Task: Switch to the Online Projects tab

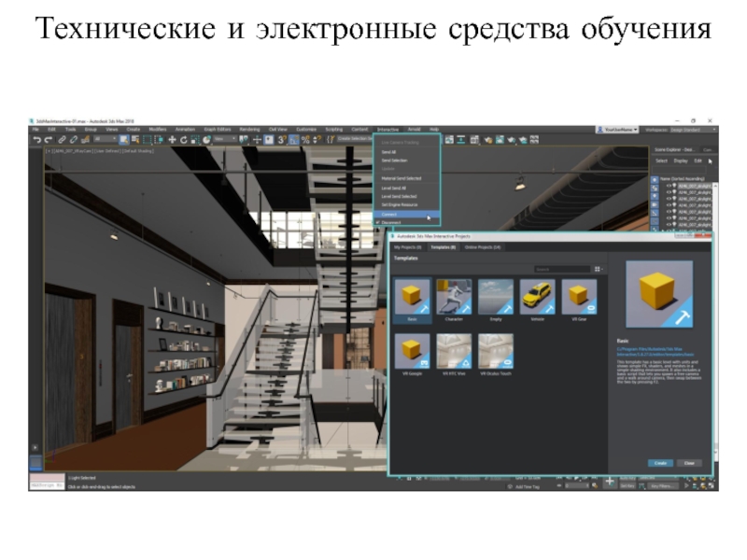Action: click(x=482, y=247)
